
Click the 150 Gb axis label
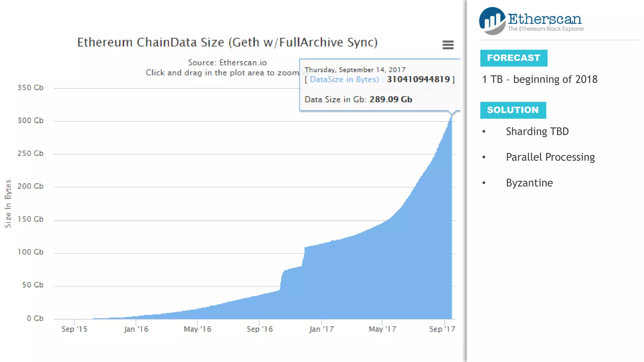click(31, 219)
